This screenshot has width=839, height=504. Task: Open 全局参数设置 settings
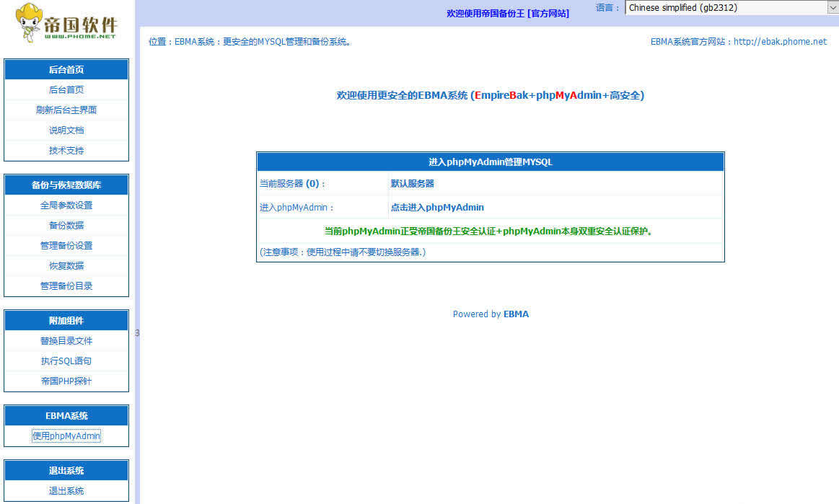(x=66, y=205)
